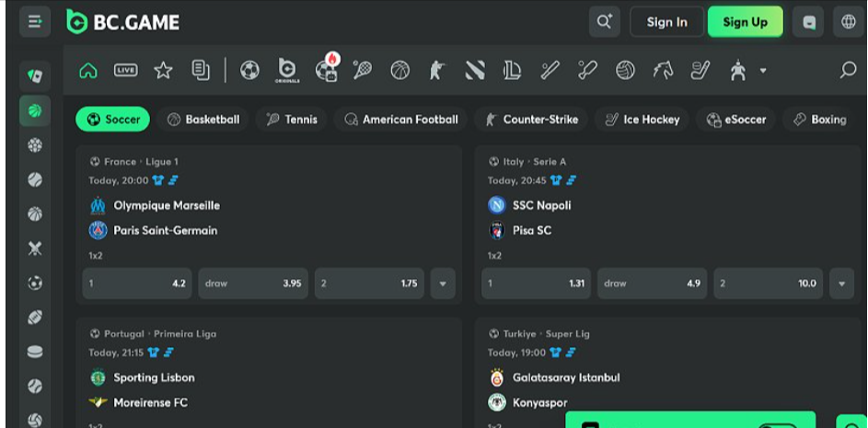Select the tennis racket icon in the toolbar
This screenshot has width=868, height=428.
pos(363,71)
